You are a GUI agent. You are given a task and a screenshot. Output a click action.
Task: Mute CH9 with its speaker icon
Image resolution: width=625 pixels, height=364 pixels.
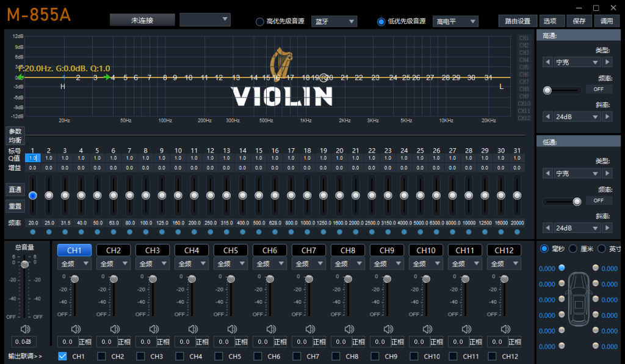pyautogui.click(x=388, y=329)
